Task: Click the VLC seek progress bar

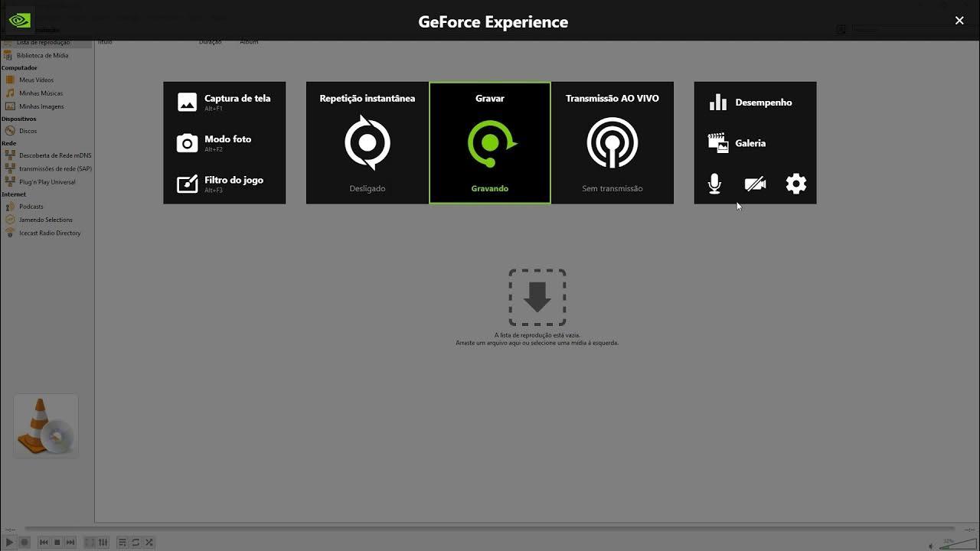Action: 490,529
